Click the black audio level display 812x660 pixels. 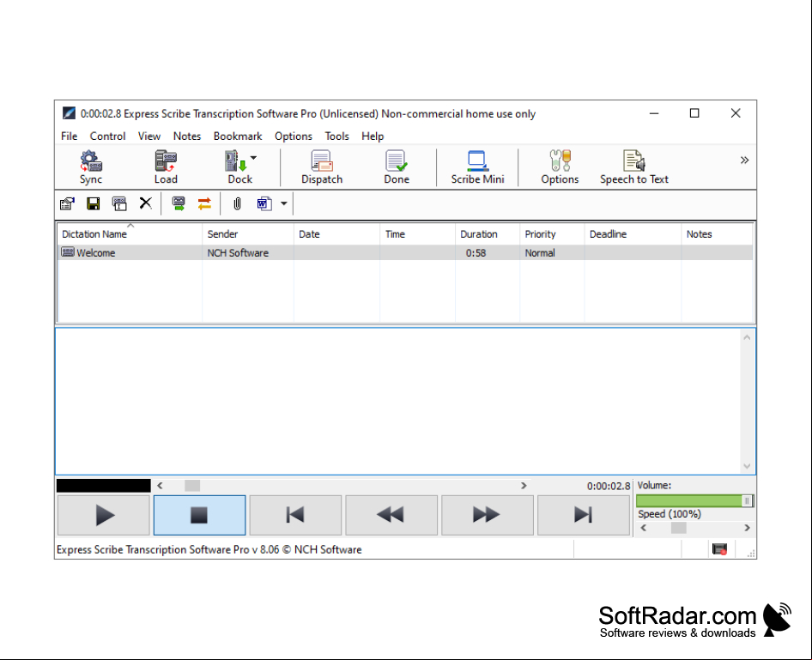pos(104,486)
